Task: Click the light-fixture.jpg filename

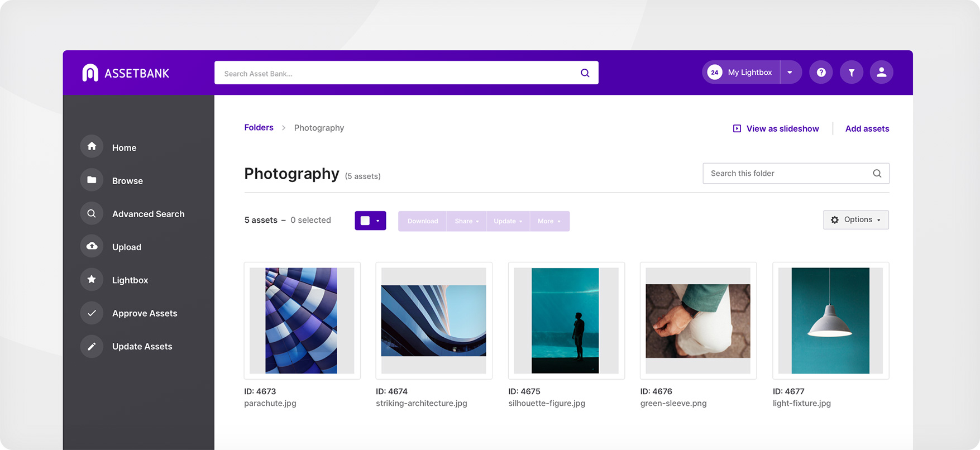Action: pos(801,403)
